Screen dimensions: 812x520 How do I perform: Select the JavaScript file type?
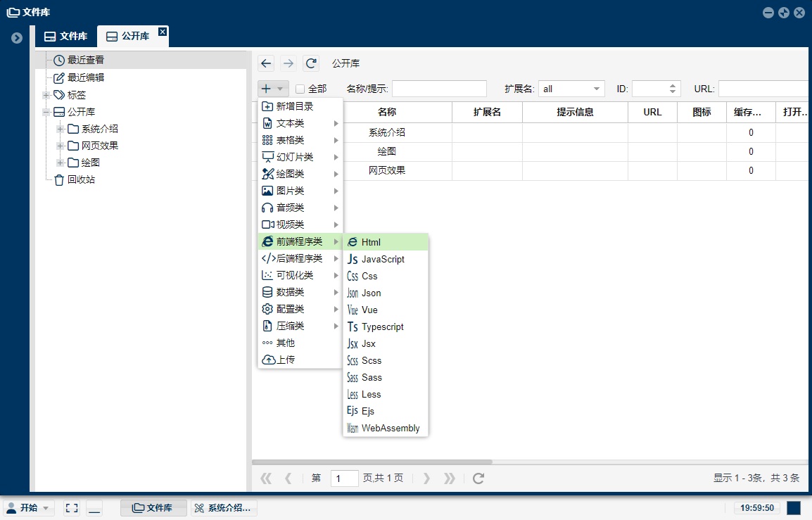[382, 259]
